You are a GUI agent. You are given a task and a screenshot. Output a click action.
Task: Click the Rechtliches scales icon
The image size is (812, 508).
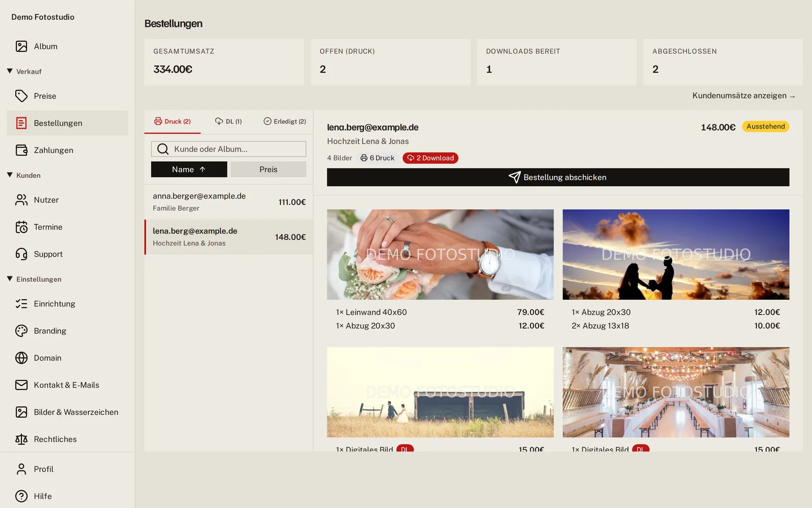pos(21,439)
